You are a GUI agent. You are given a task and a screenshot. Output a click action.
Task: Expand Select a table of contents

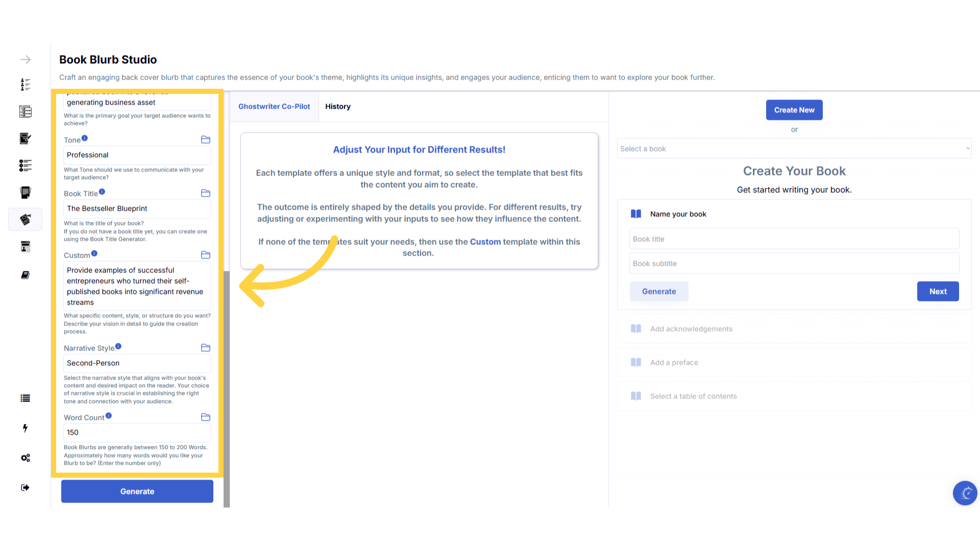pyautogui.click(x=693, y=396)
